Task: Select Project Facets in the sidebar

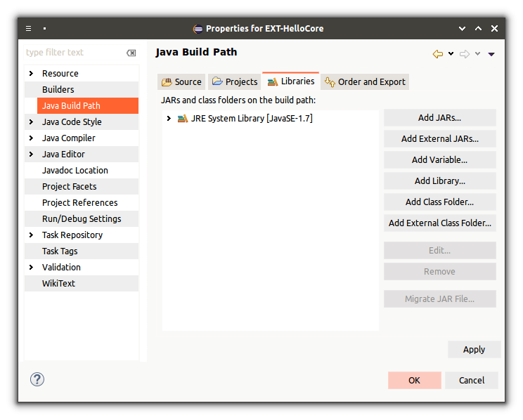Action: point(69,187)
